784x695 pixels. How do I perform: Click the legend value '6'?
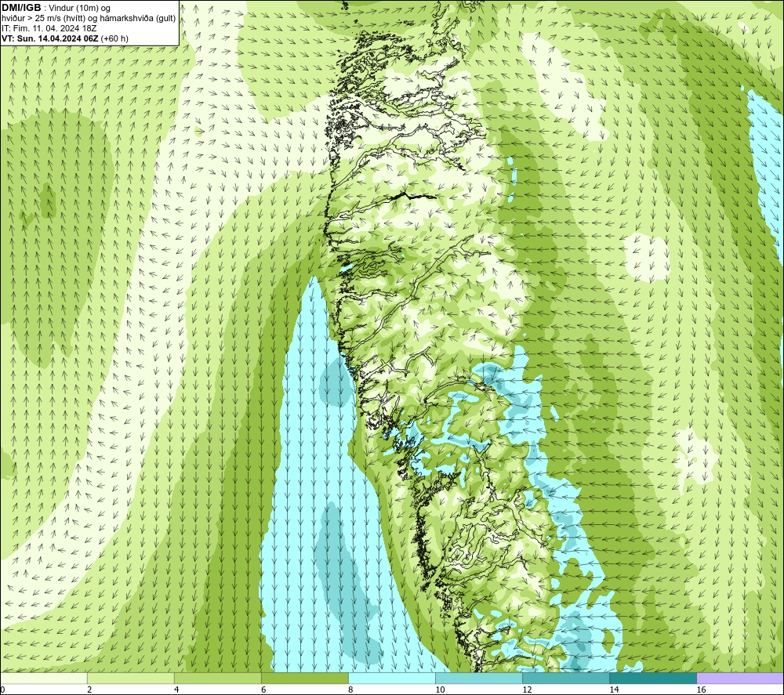(263, 690)
